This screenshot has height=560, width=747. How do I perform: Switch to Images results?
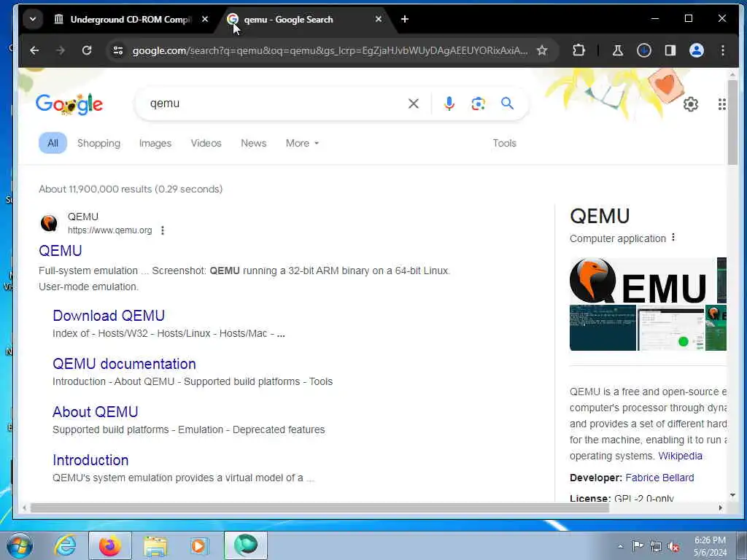155,143
